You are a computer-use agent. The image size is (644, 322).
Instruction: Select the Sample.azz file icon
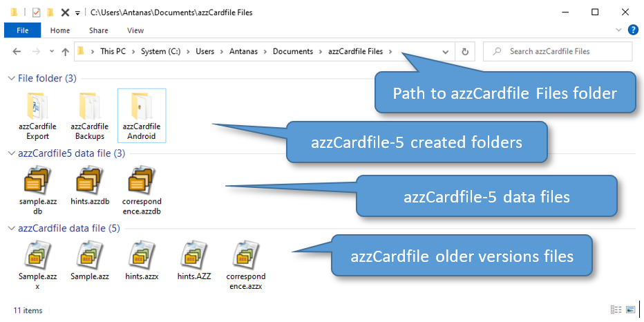90,256
